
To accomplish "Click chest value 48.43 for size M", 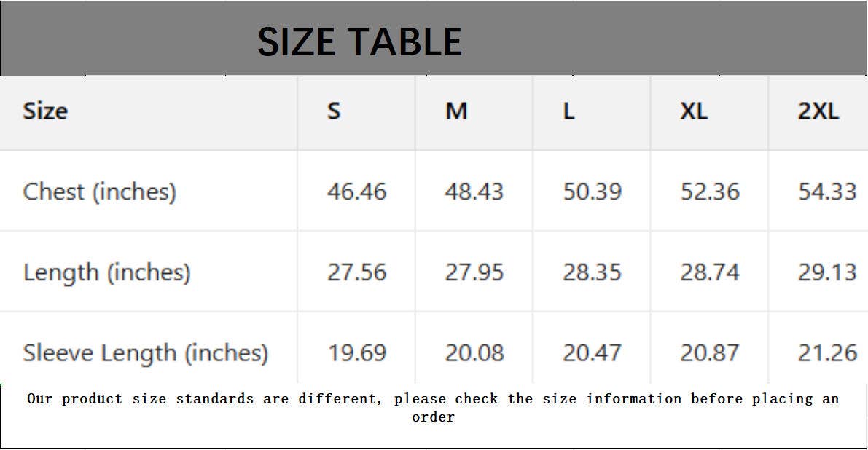I will (474, 192).
